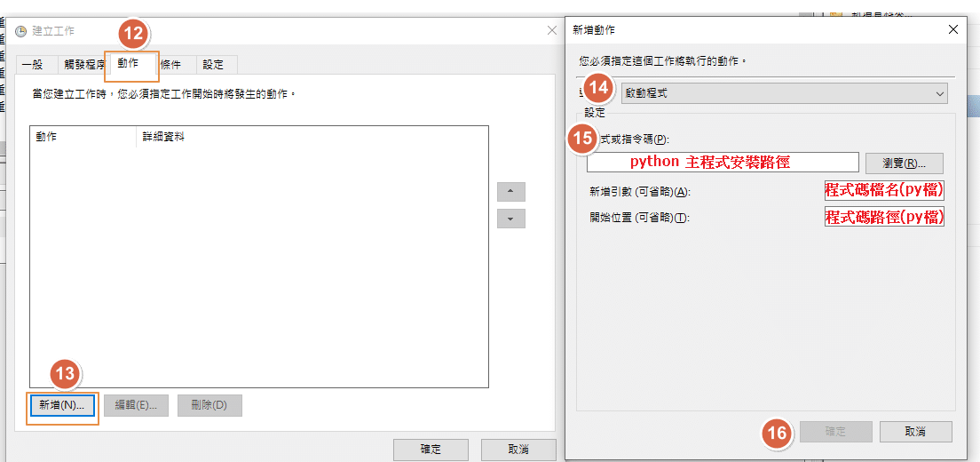Click the move-up arrow beside the action list
The height and width of the screenshot is (462, 980).
tap(510, 192)
